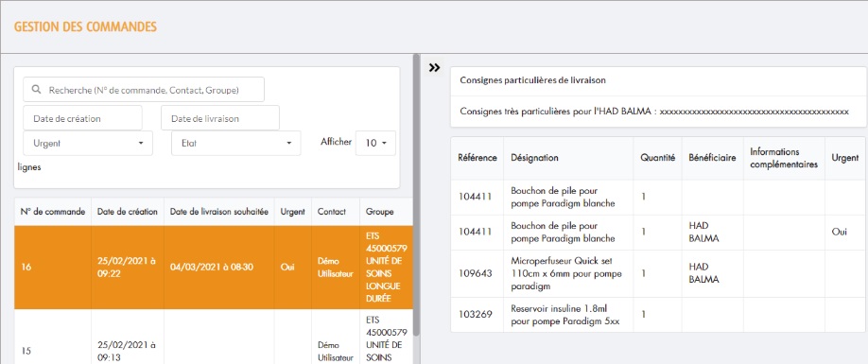868x364 pixels.
Task: Click Microperfuseur Quick set designation
Action: (x=567, y=273)
